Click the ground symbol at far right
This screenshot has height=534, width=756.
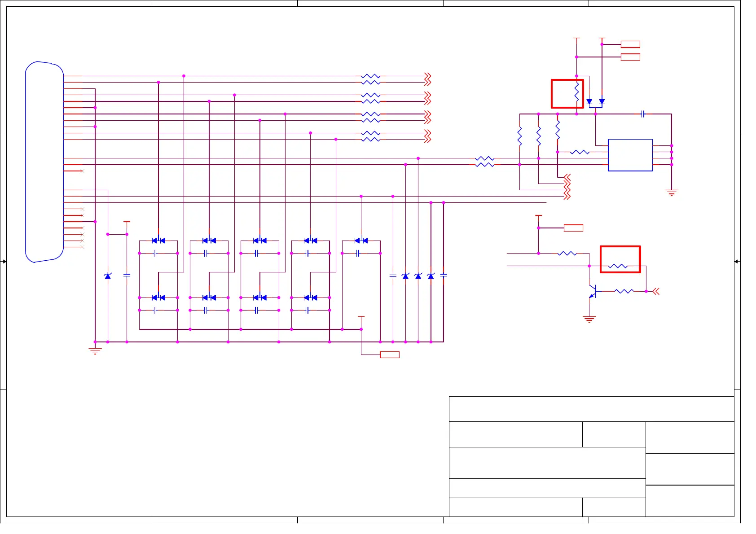click(671, 193)
